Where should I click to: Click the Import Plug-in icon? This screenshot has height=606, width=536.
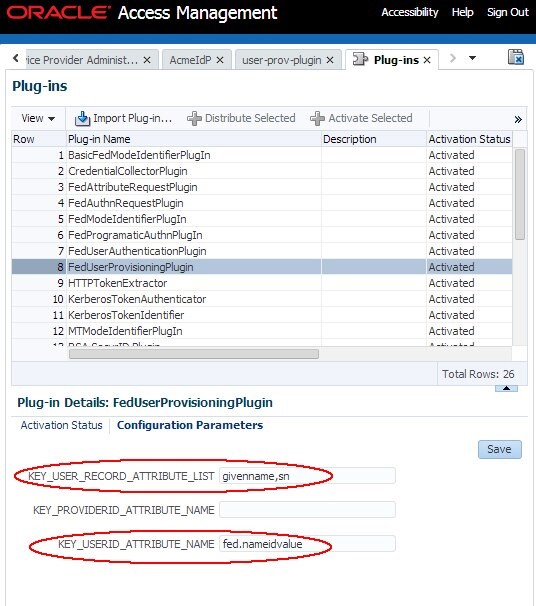point(82,118)
